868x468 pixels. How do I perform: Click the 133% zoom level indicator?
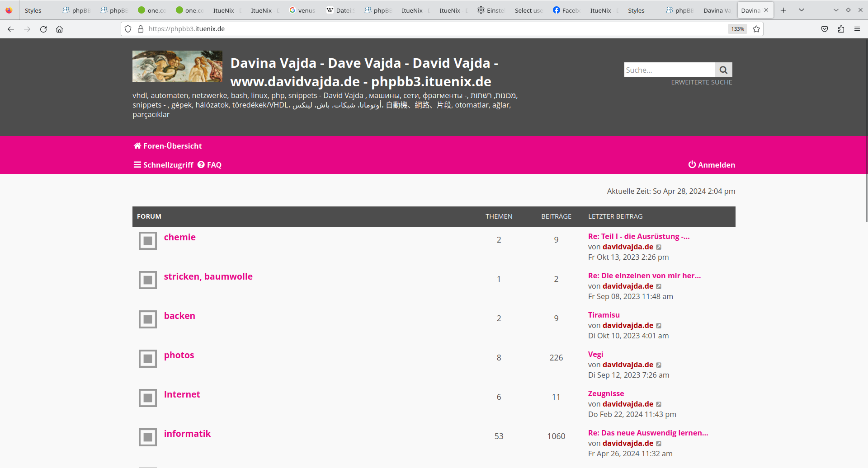point(737,29)
